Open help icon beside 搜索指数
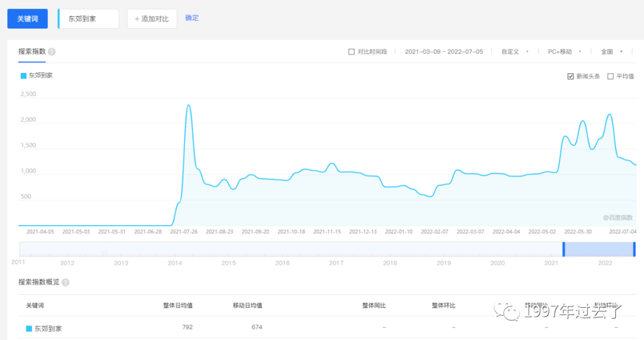 [x=52, y=52]
